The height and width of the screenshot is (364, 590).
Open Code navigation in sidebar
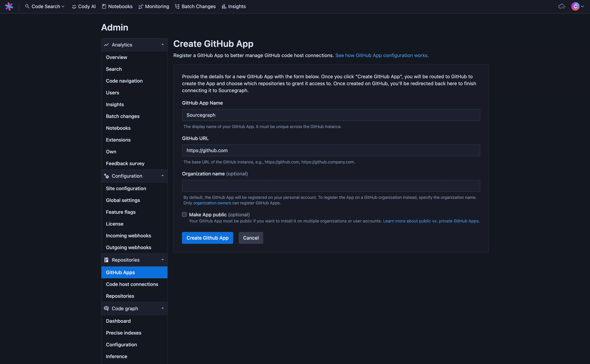(134, 81)
